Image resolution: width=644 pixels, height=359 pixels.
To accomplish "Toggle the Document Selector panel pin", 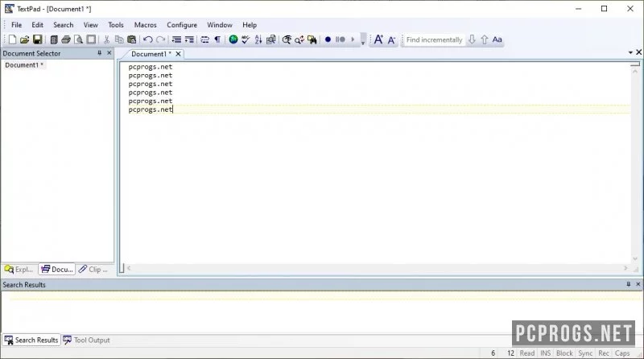I will (99, 53).
